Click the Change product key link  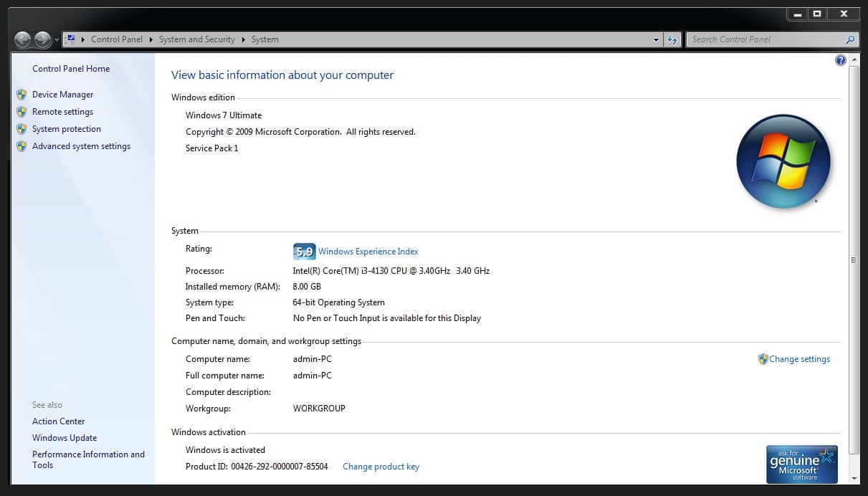[381, 467]
